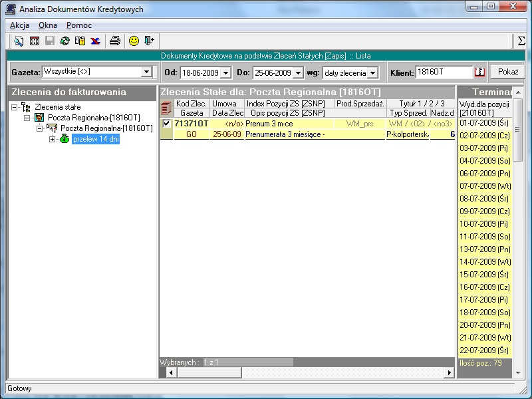Click the clipboard with question mark icon
Image resolution: width=532 pixels, height=399 pixels.
click(x=80, y=41)
